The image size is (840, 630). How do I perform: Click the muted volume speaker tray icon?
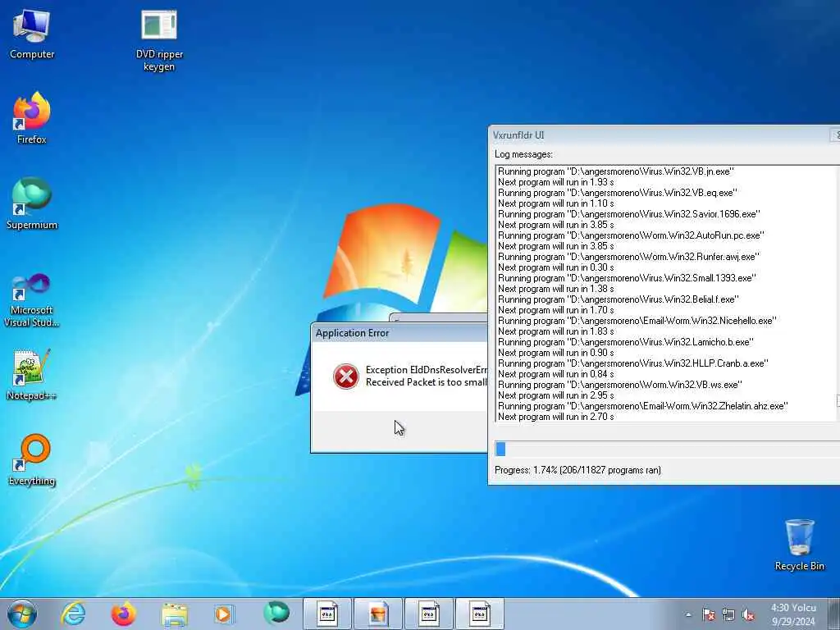748,614
